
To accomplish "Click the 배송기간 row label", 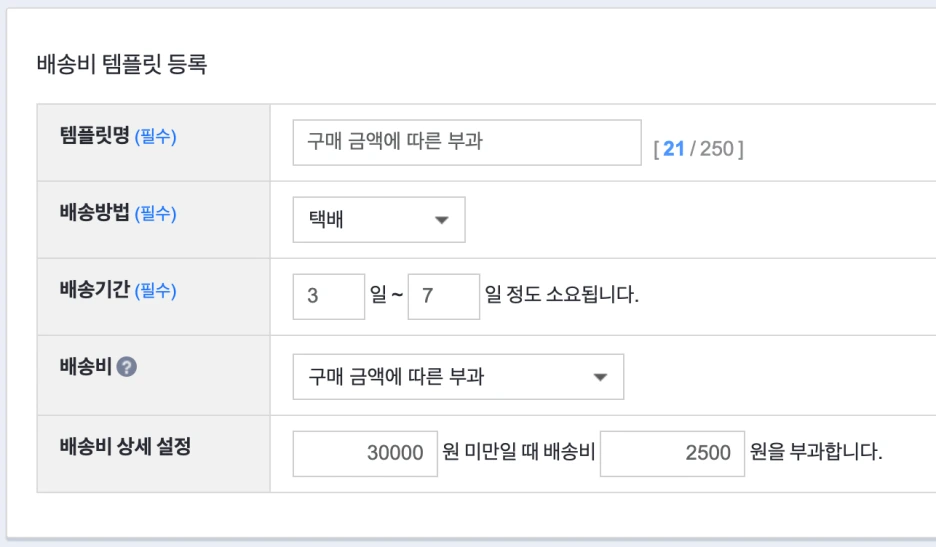I will point(95,290).
